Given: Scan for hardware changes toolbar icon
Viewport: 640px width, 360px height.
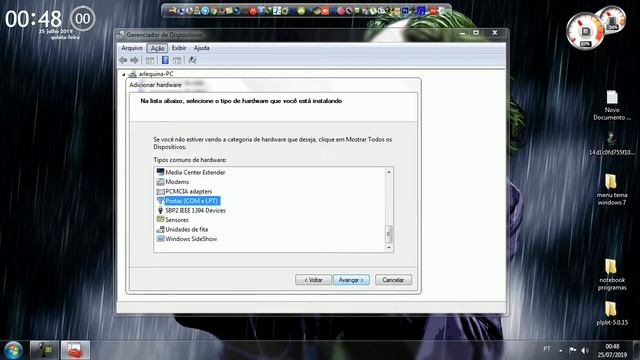Looking at the screenshot, I should pos(192,60).
